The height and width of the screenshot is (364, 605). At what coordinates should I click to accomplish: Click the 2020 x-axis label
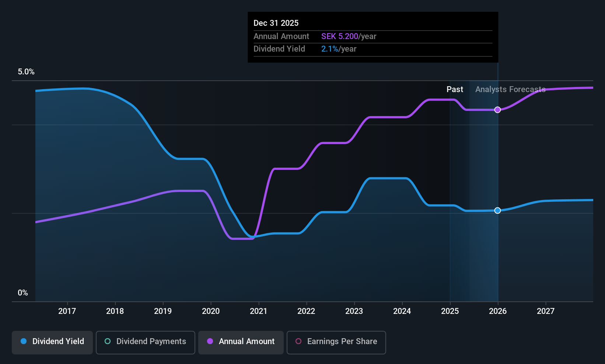tap(211, 311)
